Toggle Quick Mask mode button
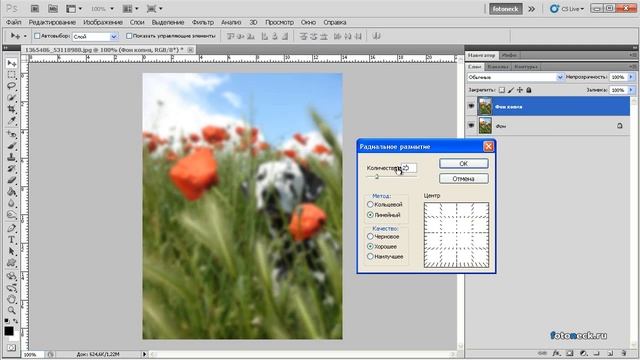This screenshot has width=640, height=360. pyautogui.click(x=11, y=348)
